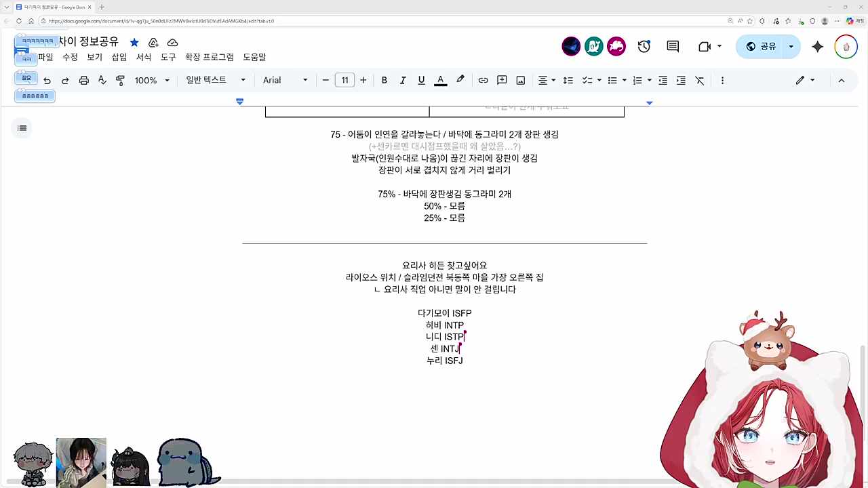Set the text color

pos(440,80)
